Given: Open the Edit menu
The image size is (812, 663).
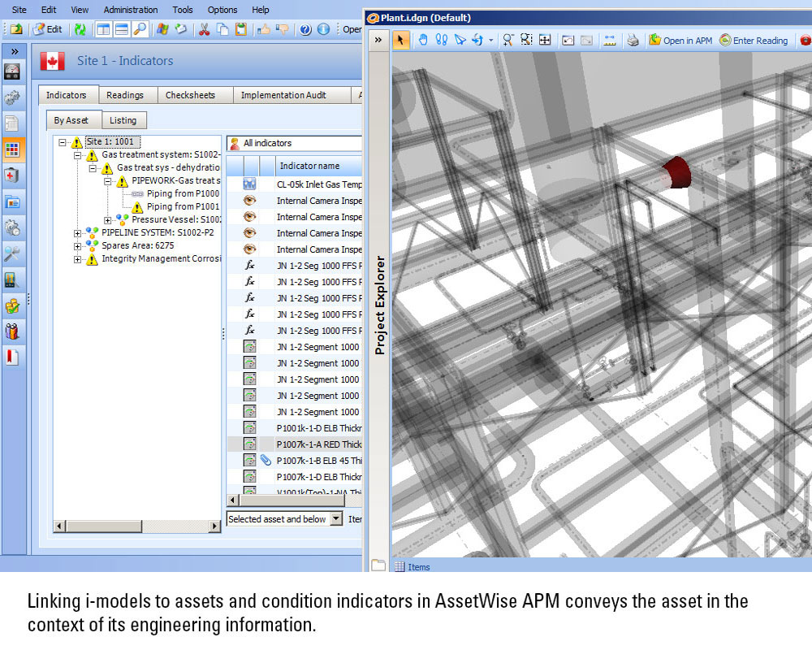Looking at the screenshot, I should [x=49, y=10].
